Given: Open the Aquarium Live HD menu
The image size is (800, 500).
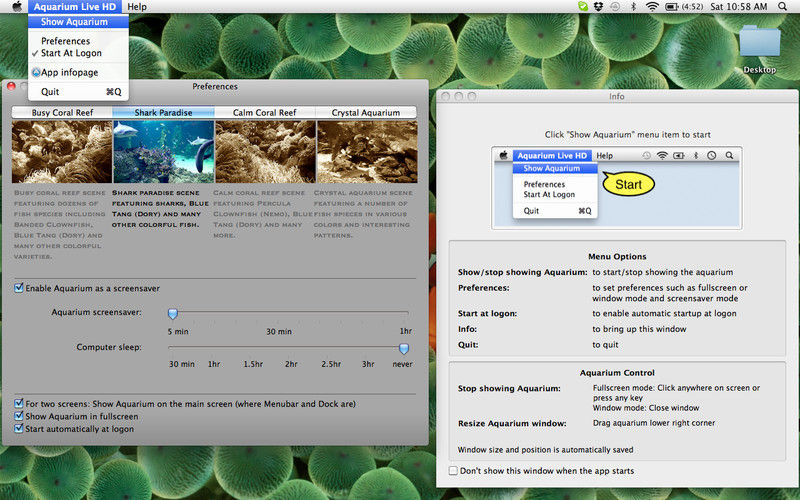Looking at the screenshot, I should [x=74, y=7].
